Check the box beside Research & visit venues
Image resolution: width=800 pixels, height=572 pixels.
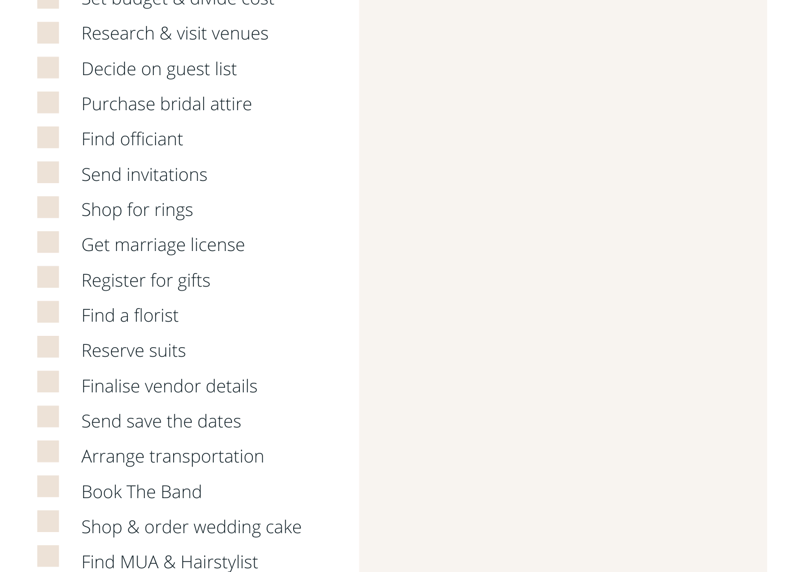48,33
